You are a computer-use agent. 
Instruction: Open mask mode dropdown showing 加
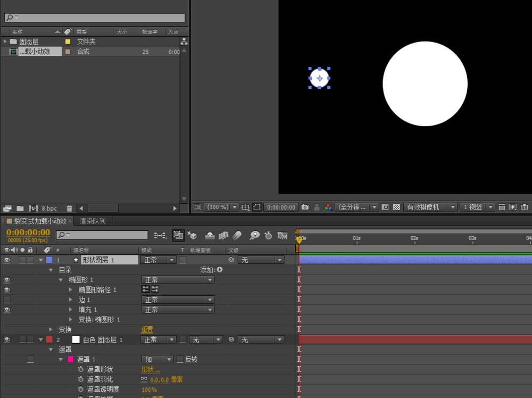point(157,360)
